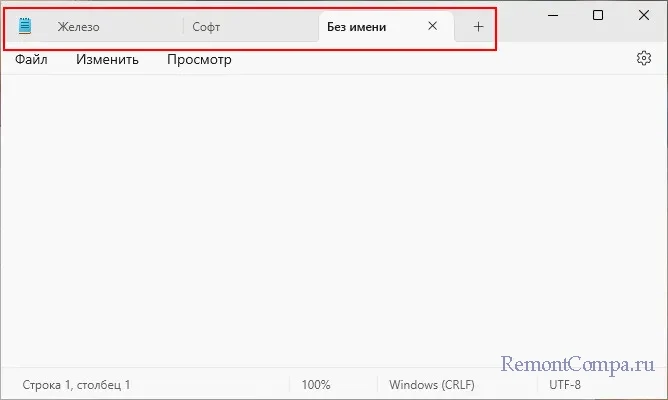Maximize the Notepad window

(x=598, y=15)
